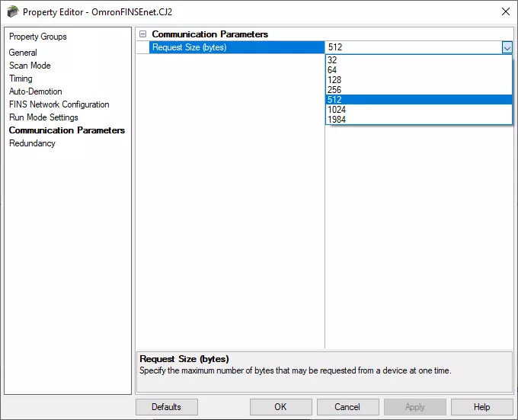The image size is (518, 420).
Task: Select 1984 from the size list
Action: (418, 119)
